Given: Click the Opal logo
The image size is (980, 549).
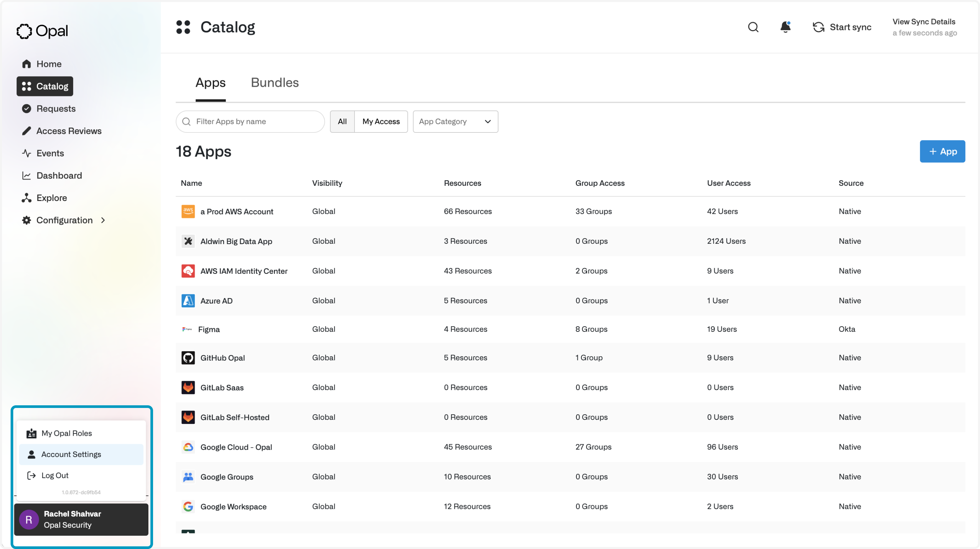Looking at the screenshot, I should point(42,31).
